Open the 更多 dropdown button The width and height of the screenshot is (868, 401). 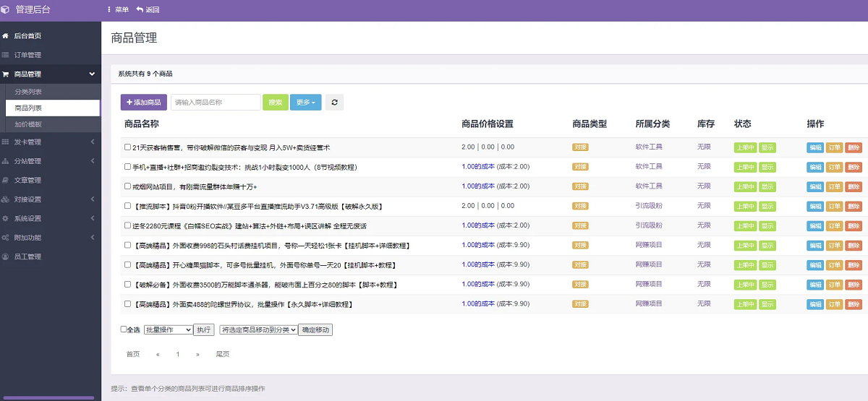(x=306, y=103)
